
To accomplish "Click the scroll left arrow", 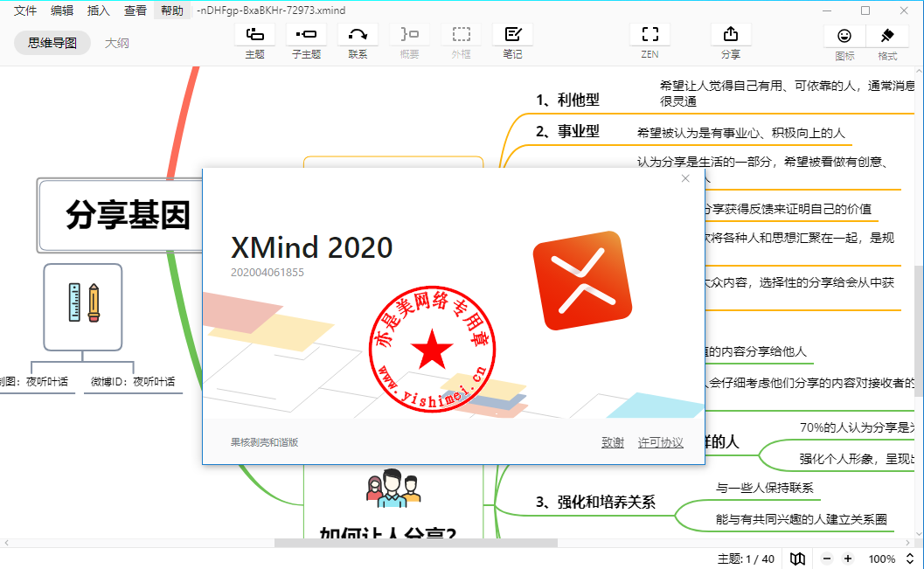I will (x=6, y=543).
